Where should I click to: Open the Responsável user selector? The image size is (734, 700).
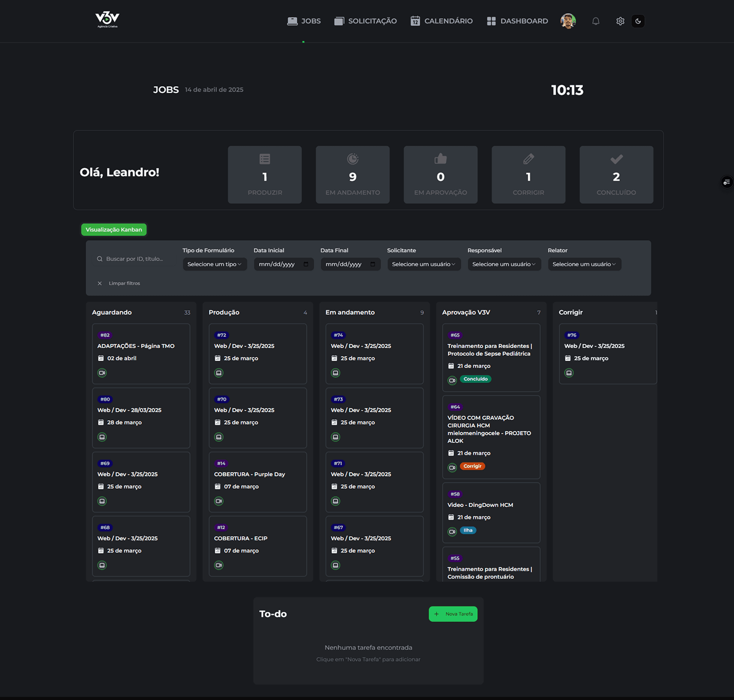coord(504,264)
